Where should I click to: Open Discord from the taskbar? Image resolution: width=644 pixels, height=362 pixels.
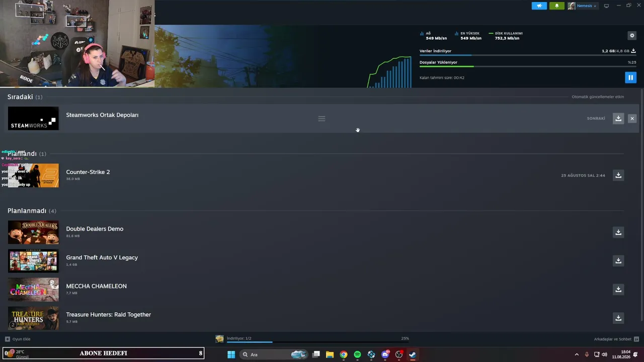[x=385, y=354]
